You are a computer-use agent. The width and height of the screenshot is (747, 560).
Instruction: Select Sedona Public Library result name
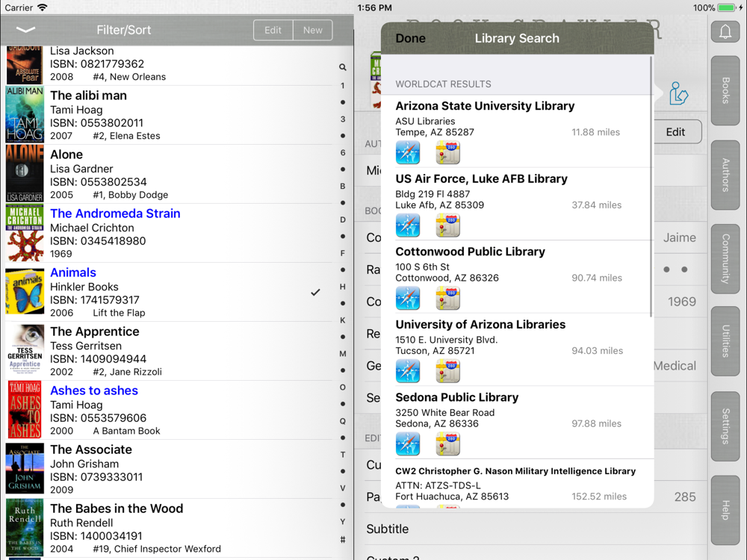pos(457,397)
